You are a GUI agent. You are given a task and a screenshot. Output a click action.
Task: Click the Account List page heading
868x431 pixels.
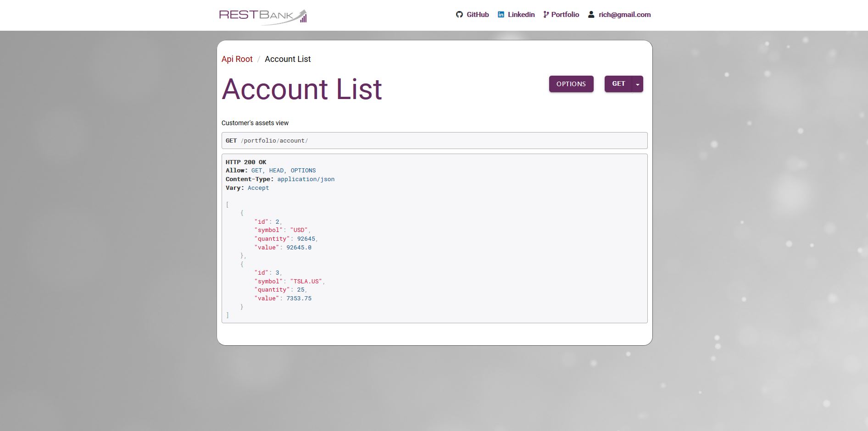click(301, 89)
